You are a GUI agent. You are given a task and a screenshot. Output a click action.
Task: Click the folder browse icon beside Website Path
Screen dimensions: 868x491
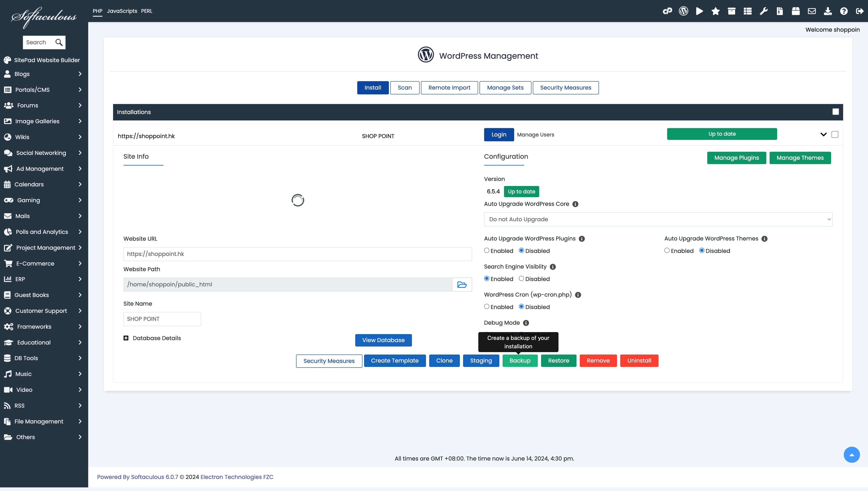pos(462,285)
